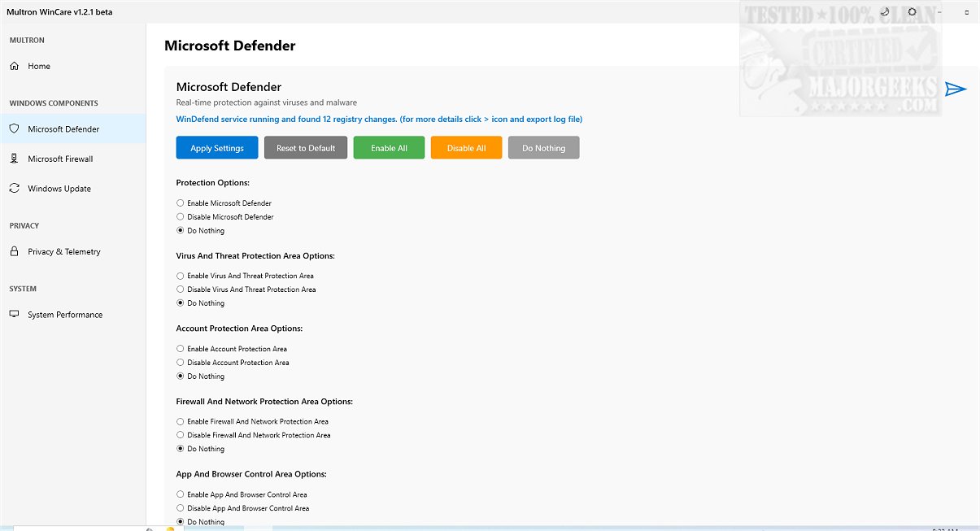The height and width of the screenshot is (531, 980).
Task: Click the Home house icon in sidebar
Action: pyautogui.click(x=15, y=67)
